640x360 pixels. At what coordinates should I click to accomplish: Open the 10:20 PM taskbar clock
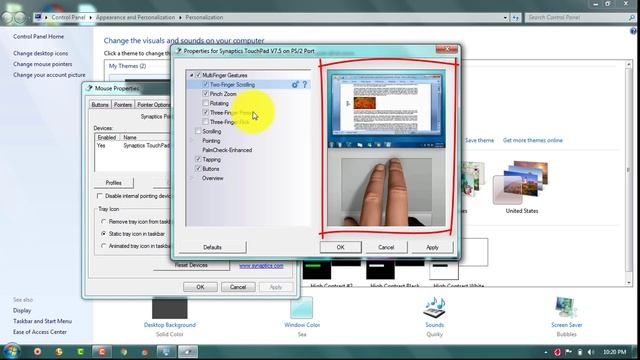[614, 352]
